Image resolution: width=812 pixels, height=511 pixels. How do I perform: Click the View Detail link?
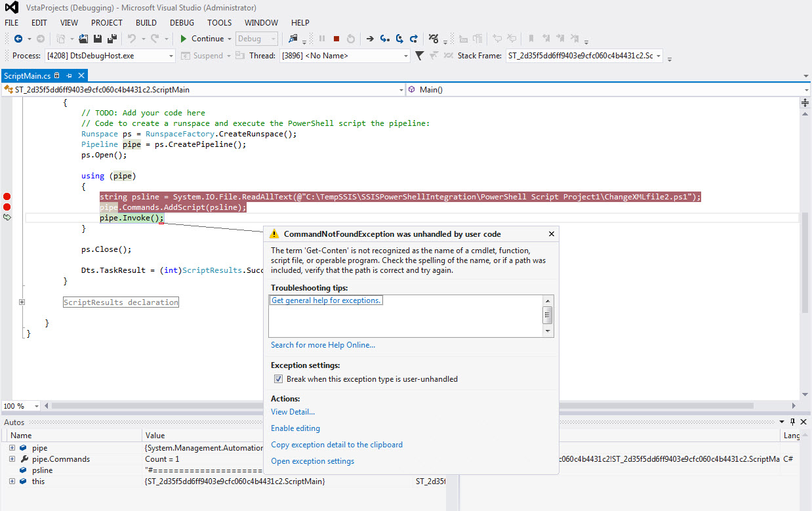coord(293,412)
